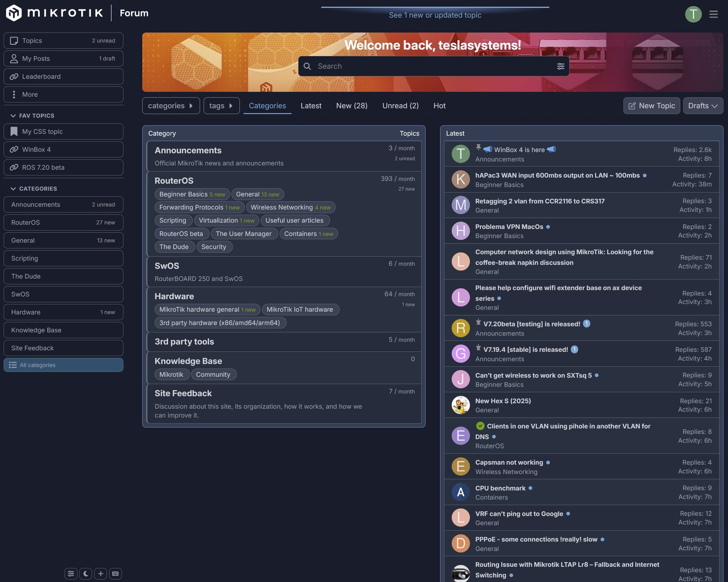
Task: Click picture avatar on New Hex S topic
Action: click(x=461, y=405)
